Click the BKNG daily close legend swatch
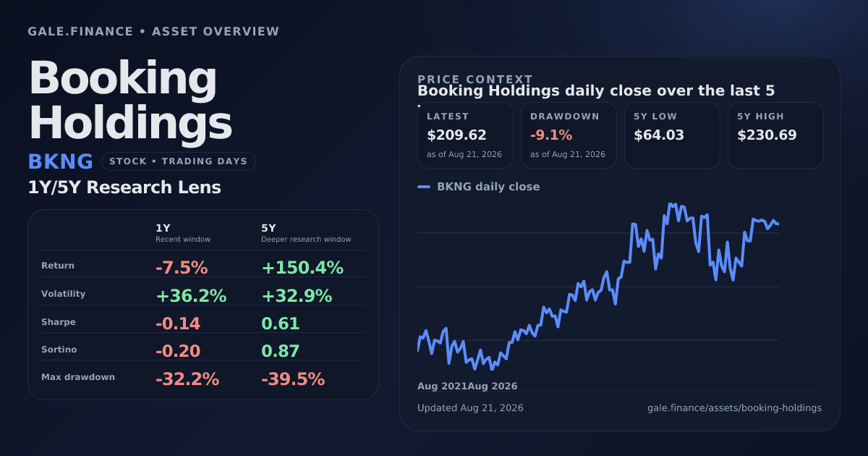This screenshot has width=868, height=456. (x=424, y=187)
